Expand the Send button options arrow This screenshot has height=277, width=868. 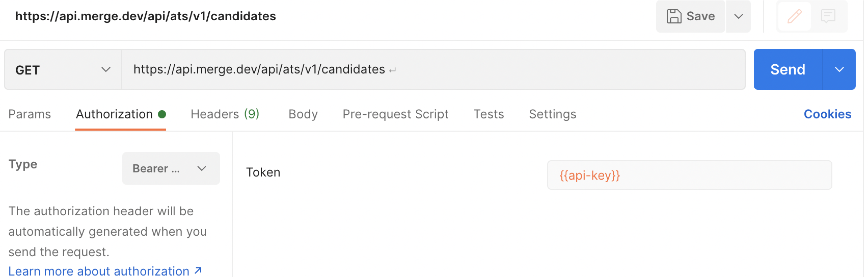click(839, 70)
